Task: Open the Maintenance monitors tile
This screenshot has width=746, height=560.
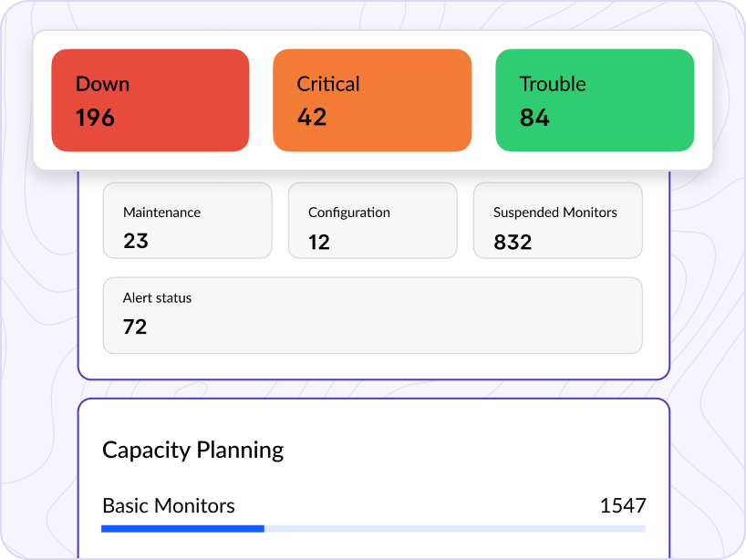Action: (x=187, y=221)
